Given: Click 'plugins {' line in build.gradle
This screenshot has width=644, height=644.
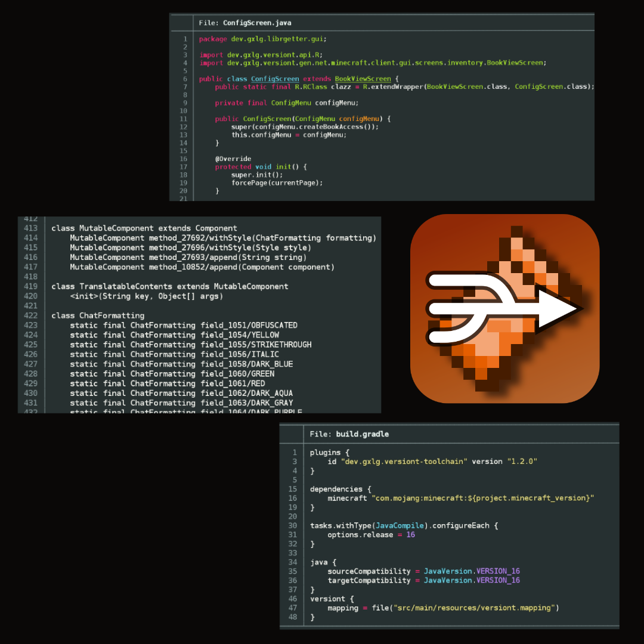Looking at the screenshot, I should pyautogui.click(x=329, y=453).
